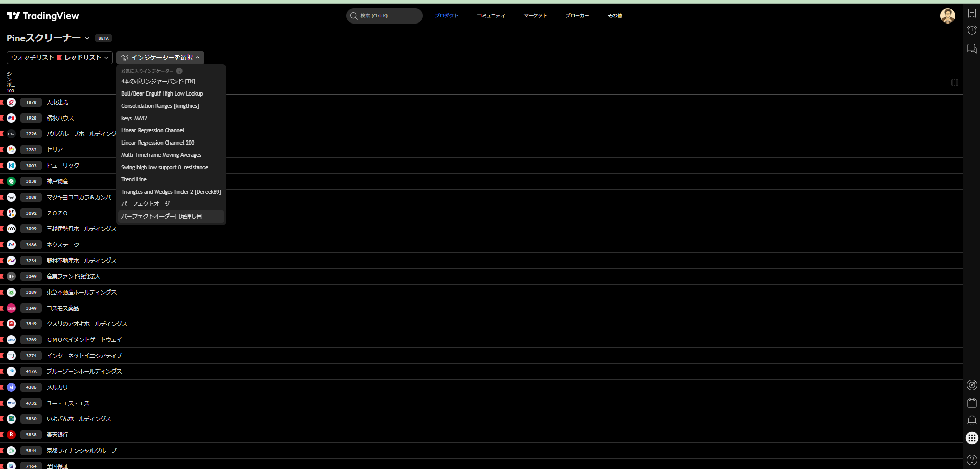Click ticker badge 3099
The height and width of the screenshot is (469, 980).
click(31, 229)
